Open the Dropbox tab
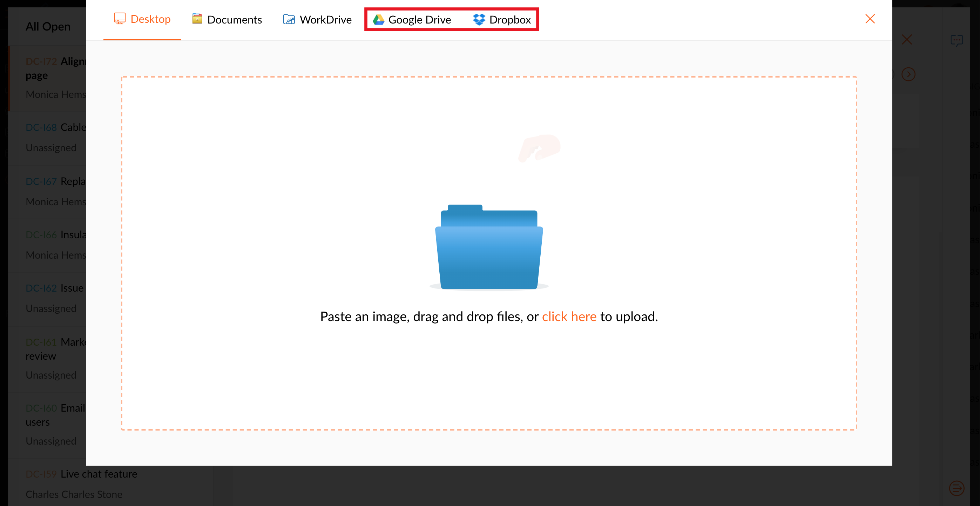This screenshot has height=506, width=980. click(x=510, y=20)
